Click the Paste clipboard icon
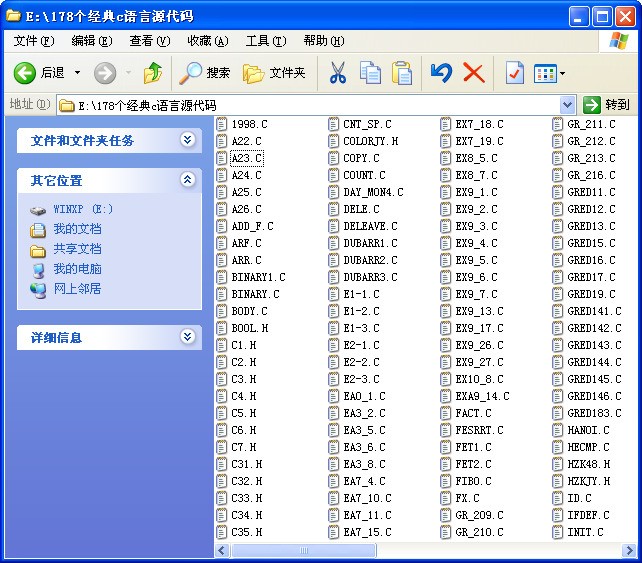This screenshot has width=642, height=563. click(402, 73)
